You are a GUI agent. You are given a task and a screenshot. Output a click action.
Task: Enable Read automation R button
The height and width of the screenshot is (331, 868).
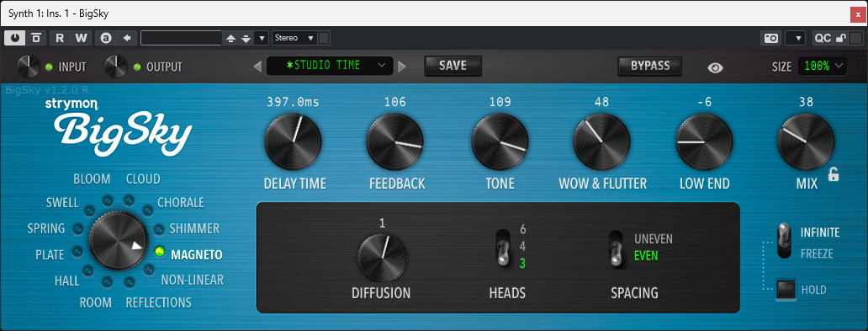pos(60,38)
